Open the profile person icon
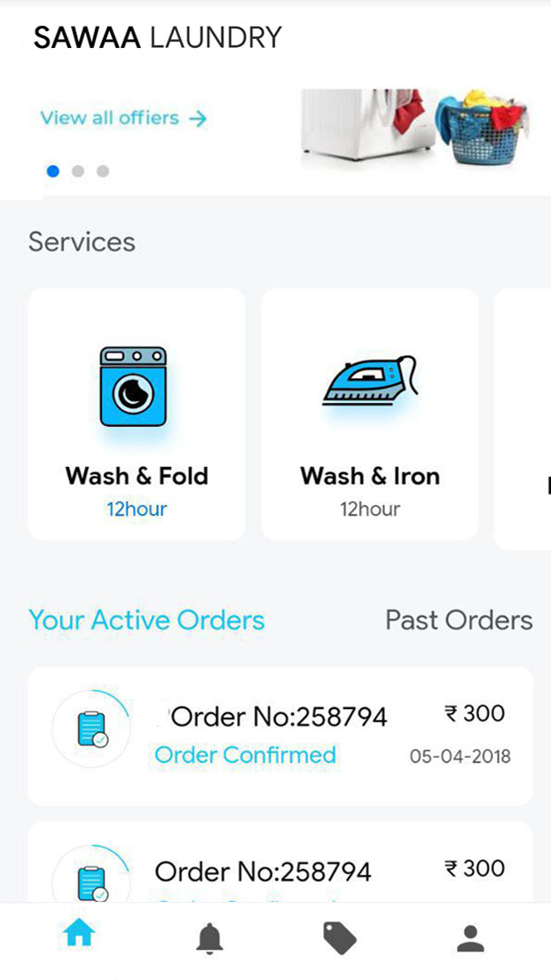The image size is (551, 980). [x=470, y=937]
